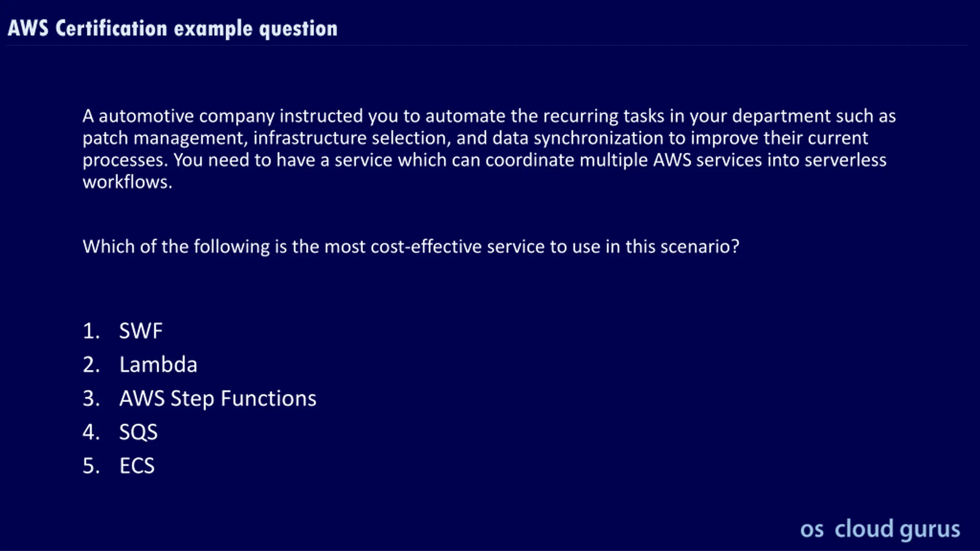Choose ECS as the answer
The width and height of the screenshot is (980, 551).
[x=137, y=466]
